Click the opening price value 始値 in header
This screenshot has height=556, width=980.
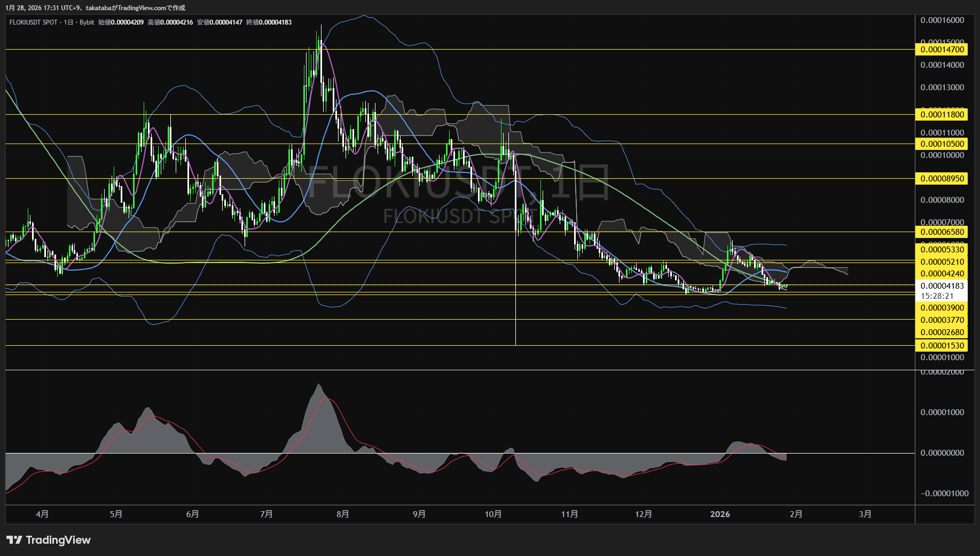click(127, 22)
